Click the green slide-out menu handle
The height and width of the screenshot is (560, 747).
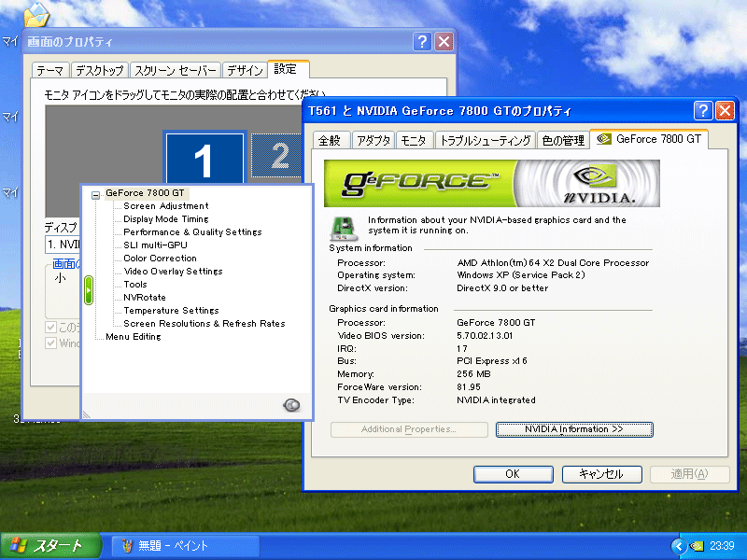[89, 290]
